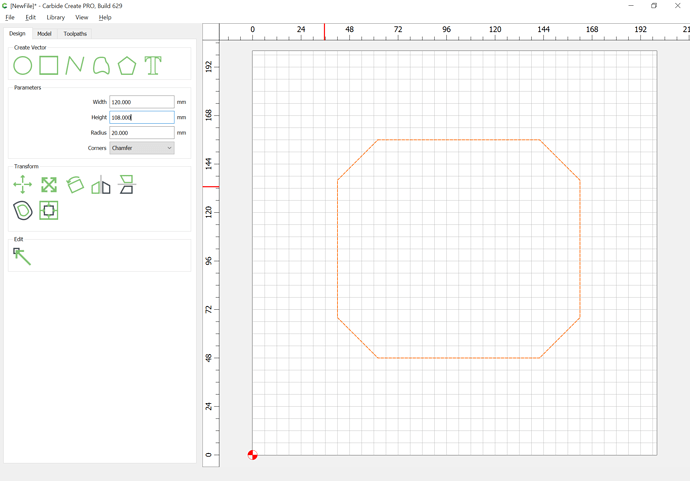Screen dimensions: 690x481
Task: Click the Radius input field
Action: (142, 133)
